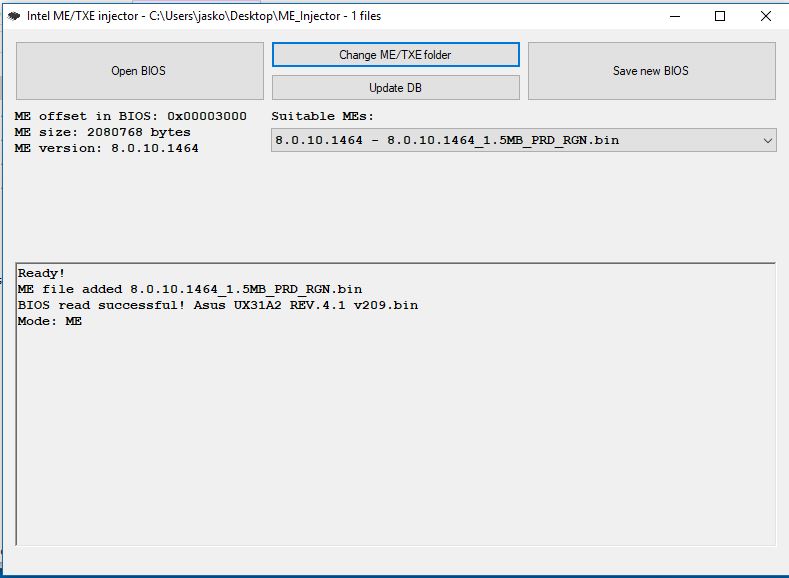The image size is (789, 578).
Task: Click the 'ME offset in BIOS: 0x00003000' label
Action: pyautogui.click(x=131, y=116)
